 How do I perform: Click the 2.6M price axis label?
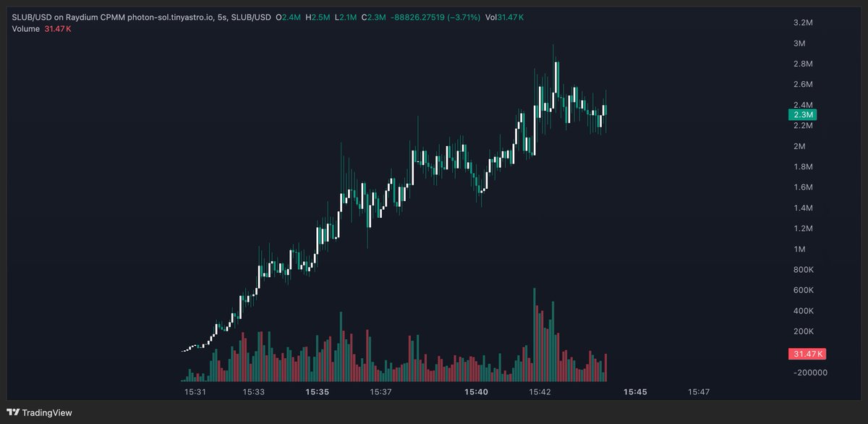click(x=804, y=85)
